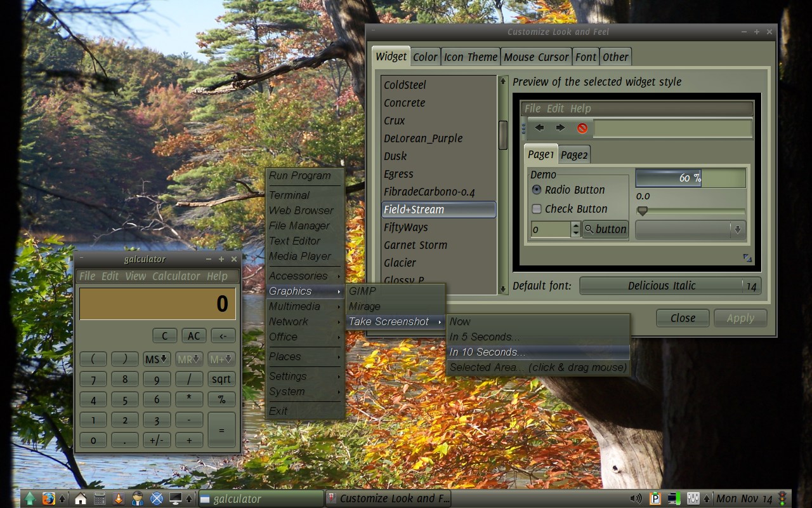Click up arrow beside the Firefox icon
Screen dimensions: 812x508
[62, 498]
